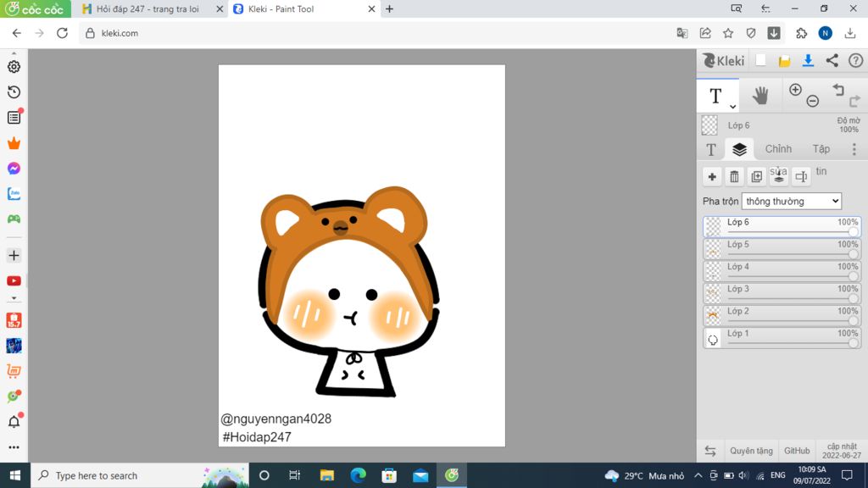This screenshot has height=488, width=868.
Task: Create a new blank image in Kleki
Action: click(x=760, y=61)
